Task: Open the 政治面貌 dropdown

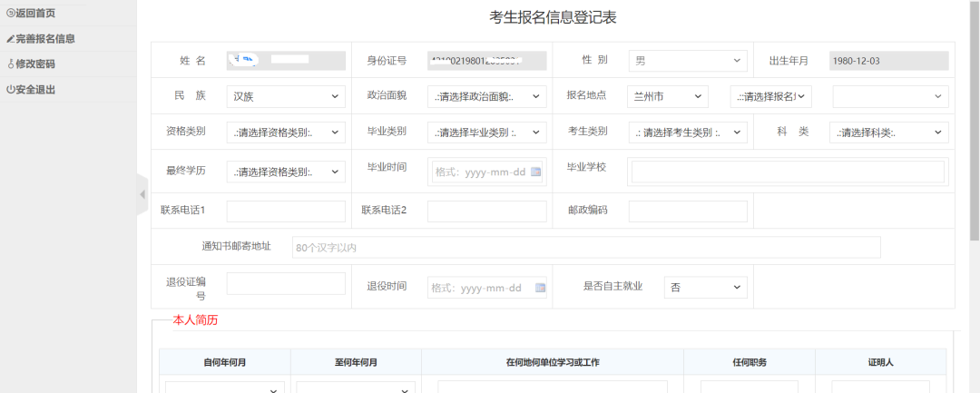Action: [486, 96]
